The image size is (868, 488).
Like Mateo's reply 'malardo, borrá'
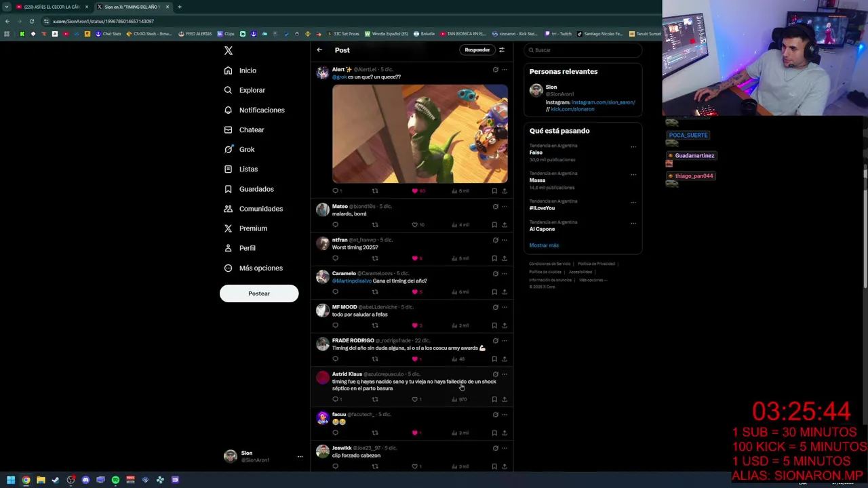[415, 224]
